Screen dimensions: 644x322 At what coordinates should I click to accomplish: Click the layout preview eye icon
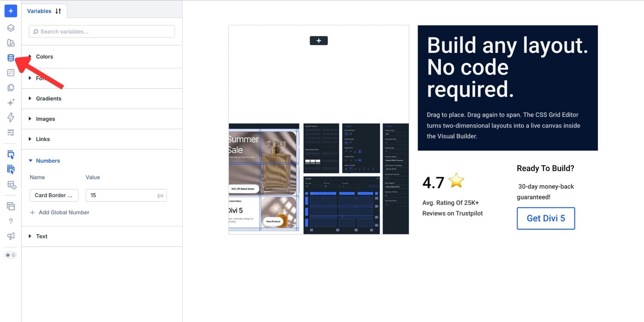(x=11, y=185)
